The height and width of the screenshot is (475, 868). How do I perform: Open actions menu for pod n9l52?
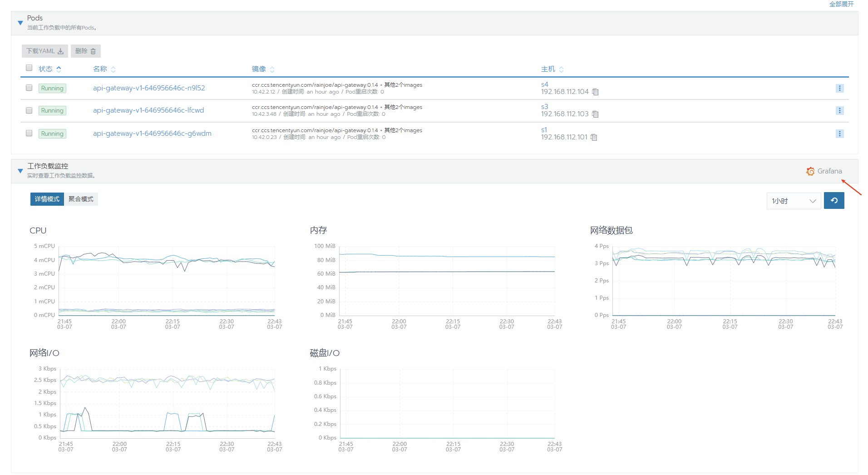(x=839, y=88)
